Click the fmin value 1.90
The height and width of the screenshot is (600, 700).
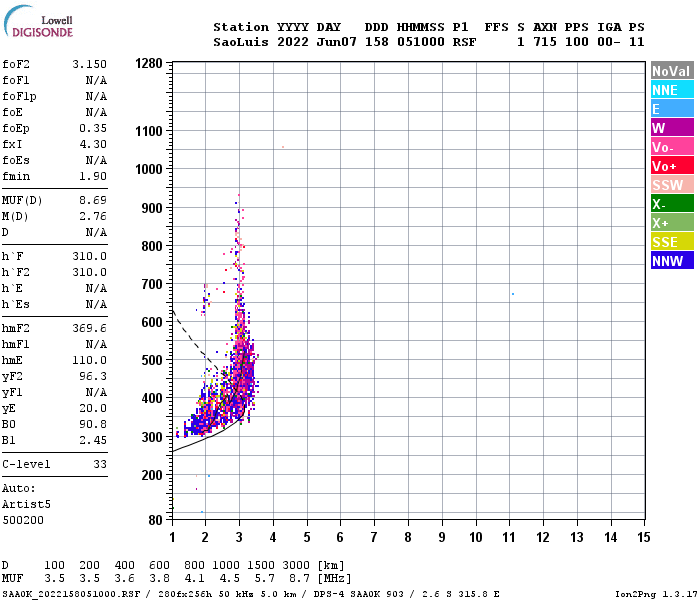pyautogui.click(x=93, y=176)
